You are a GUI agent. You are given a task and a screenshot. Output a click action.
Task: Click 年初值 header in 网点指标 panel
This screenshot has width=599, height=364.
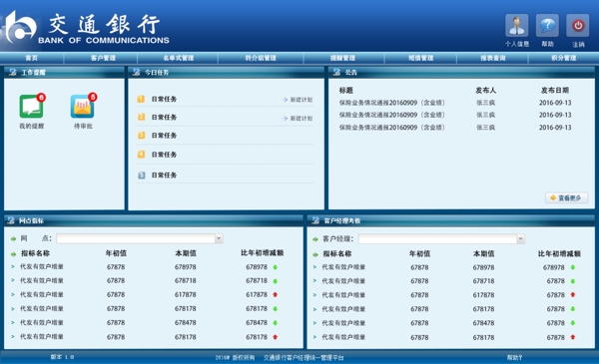coord(116,253)
